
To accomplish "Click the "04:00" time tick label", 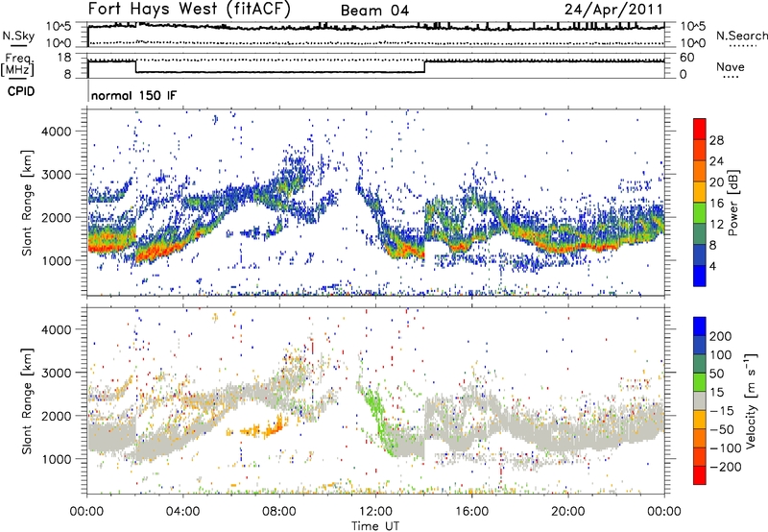I will (x=183, y=512).
